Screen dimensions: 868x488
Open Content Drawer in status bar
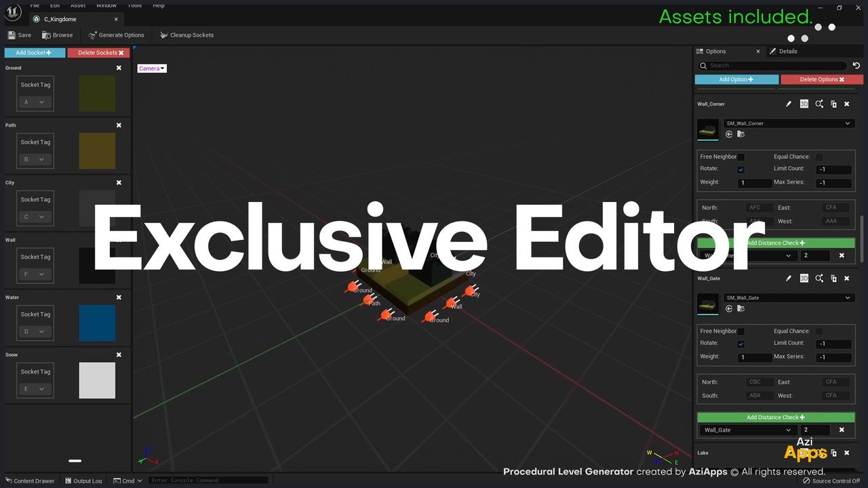click(x=31, y=481)
